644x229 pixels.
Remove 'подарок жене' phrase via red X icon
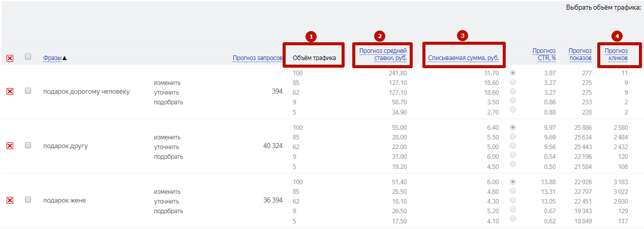tap(10, 201)
